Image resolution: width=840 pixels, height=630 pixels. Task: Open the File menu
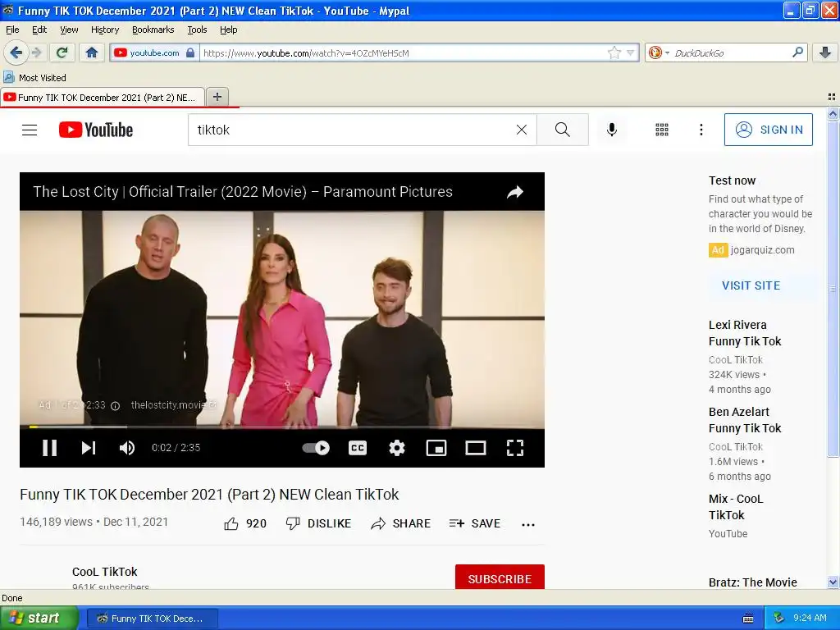pos(12,30)
